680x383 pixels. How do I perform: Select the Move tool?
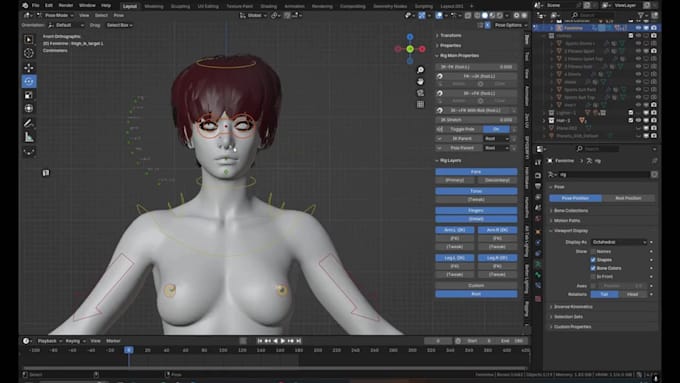(x=29, y=68)
